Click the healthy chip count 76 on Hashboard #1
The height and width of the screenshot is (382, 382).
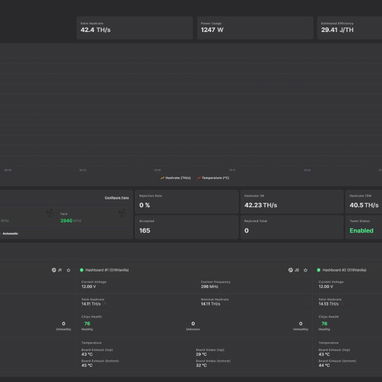(87, 324)
